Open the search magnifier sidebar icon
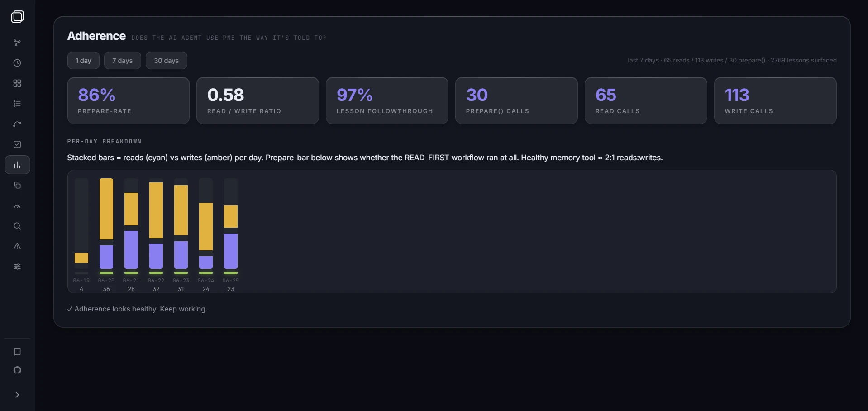This screenshot has height=411, width=868. tap(17, 226)
